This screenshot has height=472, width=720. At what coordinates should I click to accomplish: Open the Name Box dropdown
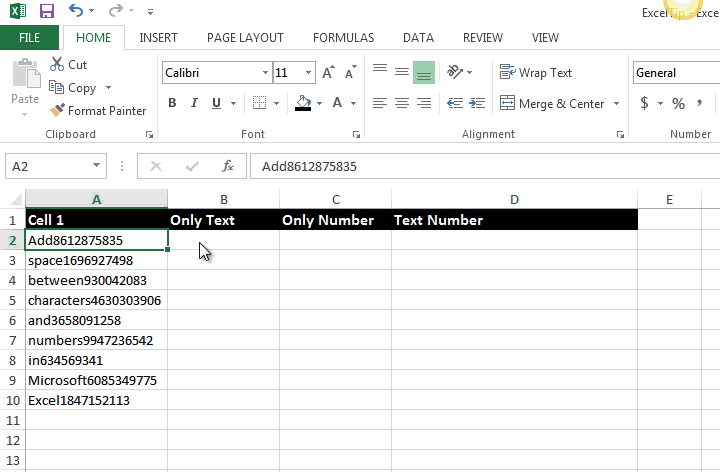(97, 166)
